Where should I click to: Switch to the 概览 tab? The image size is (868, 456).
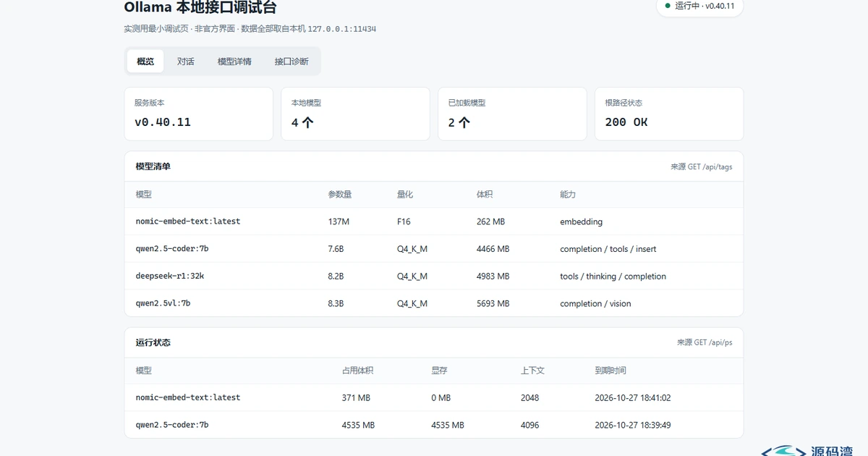click(145, 62)
